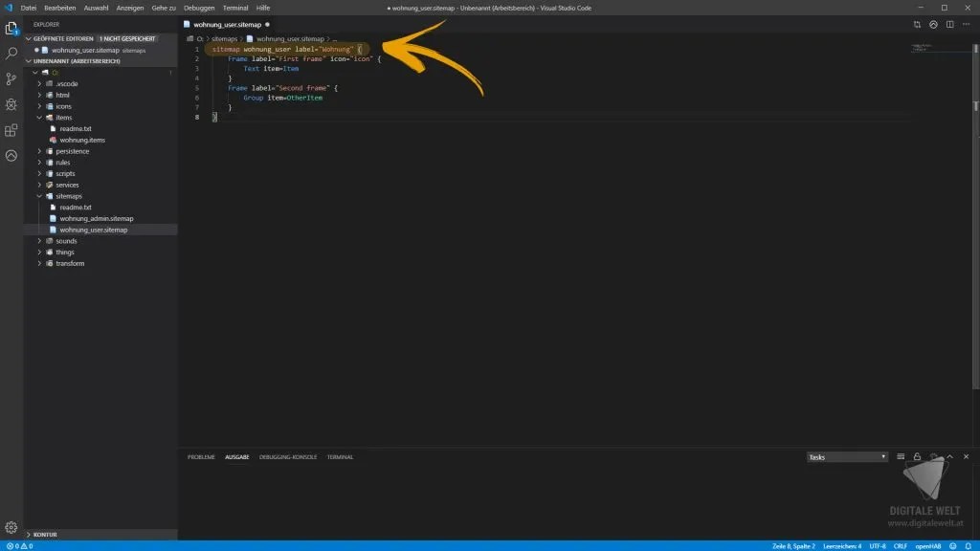The width and height of the screenshot is (980, 551).
Task: Change line ending CRLF
Action: pos(900,546)
